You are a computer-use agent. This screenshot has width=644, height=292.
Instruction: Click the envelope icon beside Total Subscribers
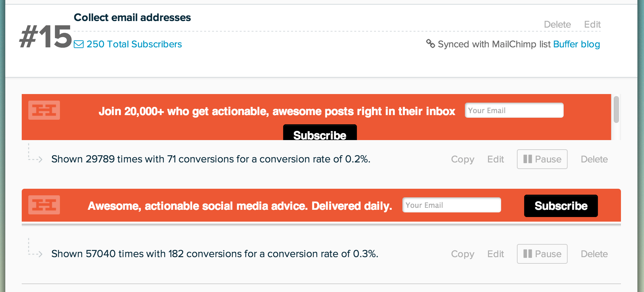[x=78, y=44]
